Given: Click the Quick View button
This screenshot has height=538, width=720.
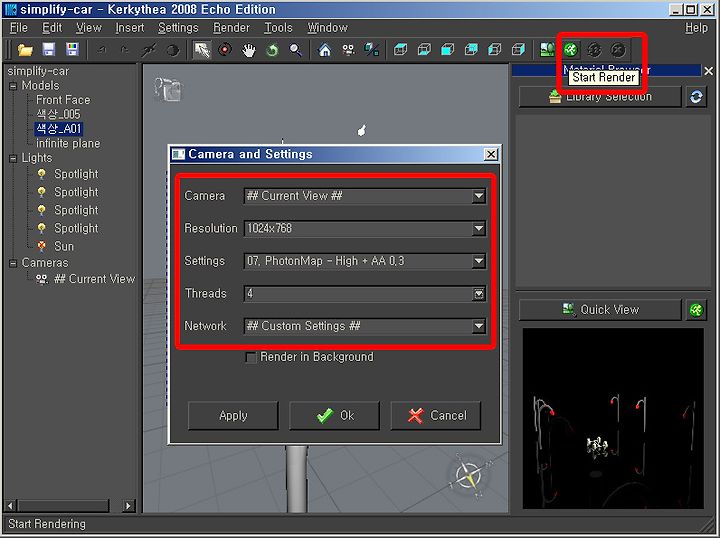Looking at the screenshot, I should click(x=600, y=310).
